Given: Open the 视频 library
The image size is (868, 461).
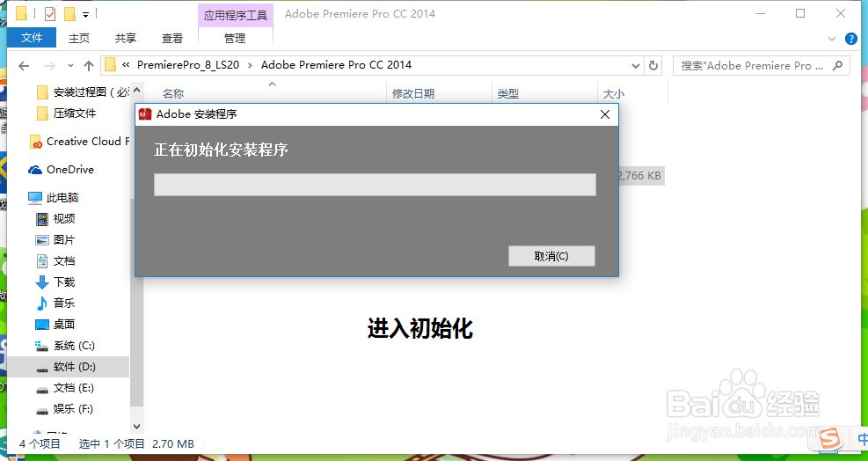Looking at the screenshot, I should tap(55, 219).
